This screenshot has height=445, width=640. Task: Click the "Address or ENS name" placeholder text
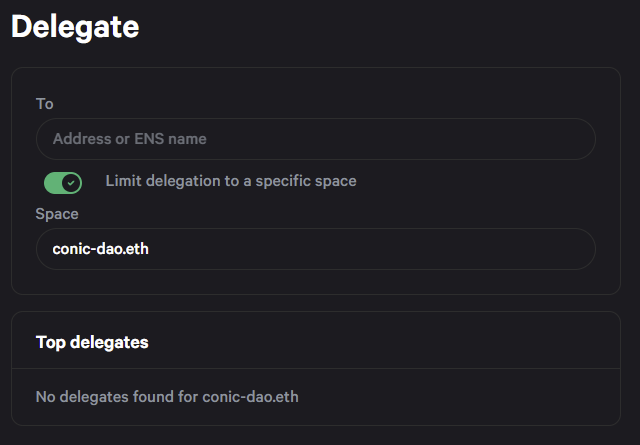pyautogui.click(x=130, y=139)
